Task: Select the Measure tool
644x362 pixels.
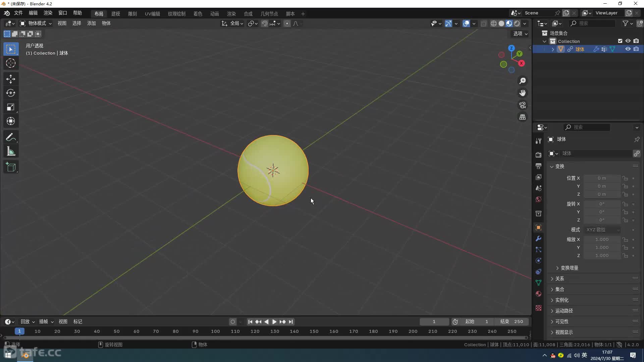Action: coord(11,152)
